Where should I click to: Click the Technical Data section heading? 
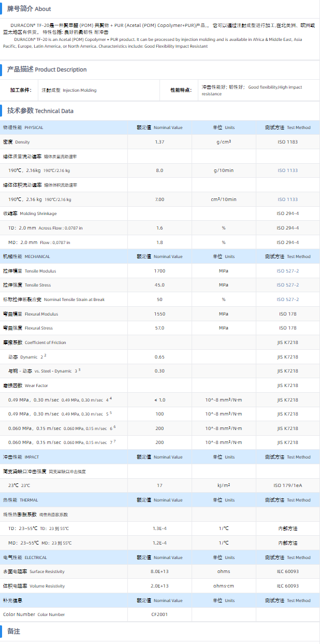[x=40, y=110]
